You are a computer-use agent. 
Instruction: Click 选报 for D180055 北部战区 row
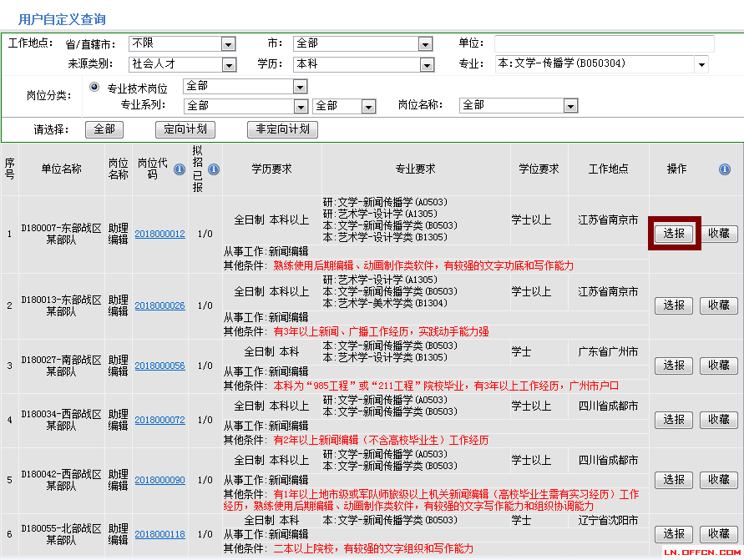(x=674, y=534)
